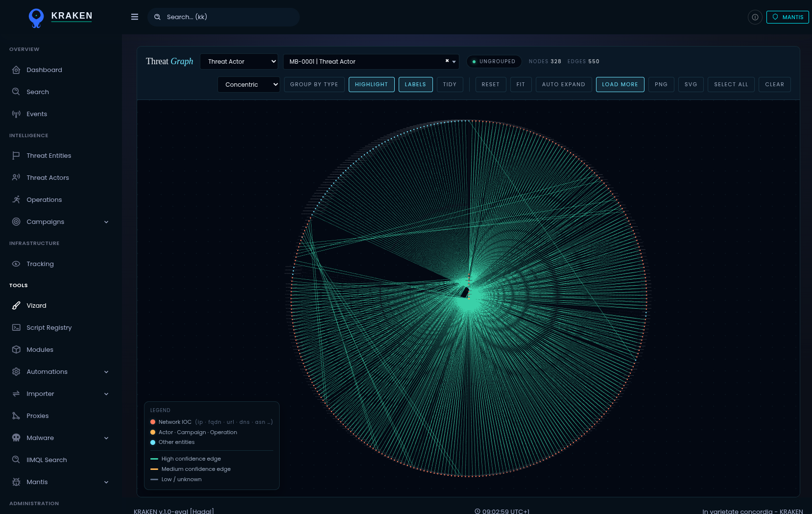Open the Dashboard page
This screenshot has width=812, height=514.
(44, 70)
